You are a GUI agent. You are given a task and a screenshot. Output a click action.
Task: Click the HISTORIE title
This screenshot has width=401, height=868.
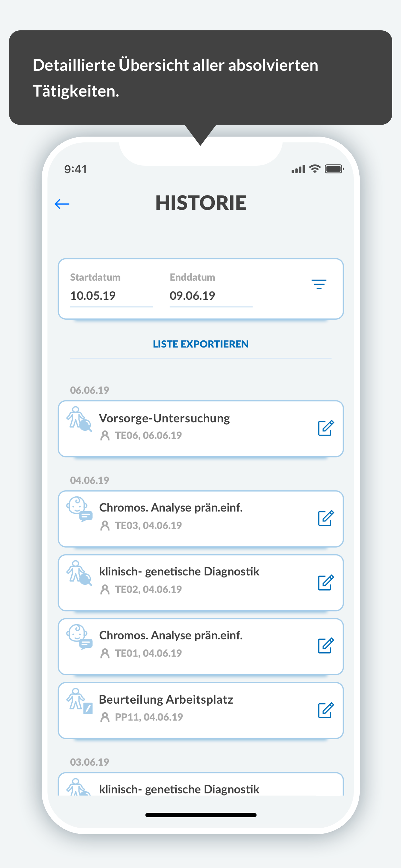(201, 203)
